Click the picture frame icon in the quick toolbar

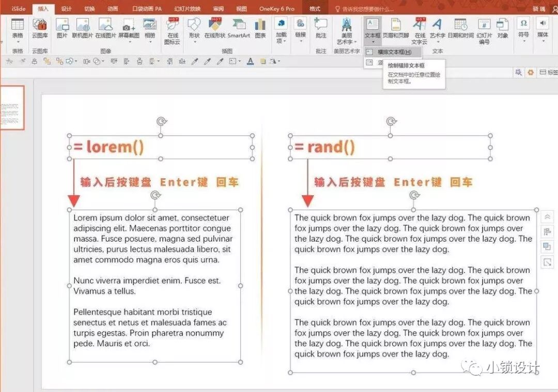(233, 61)
